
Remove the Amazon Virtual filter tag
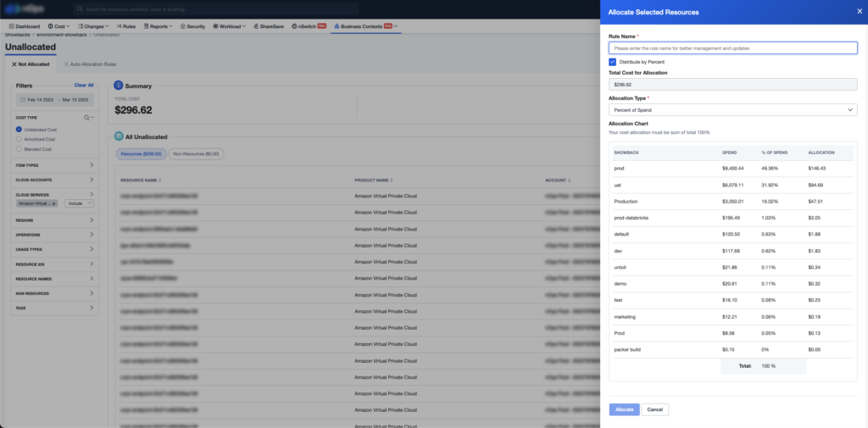[53, 203]
